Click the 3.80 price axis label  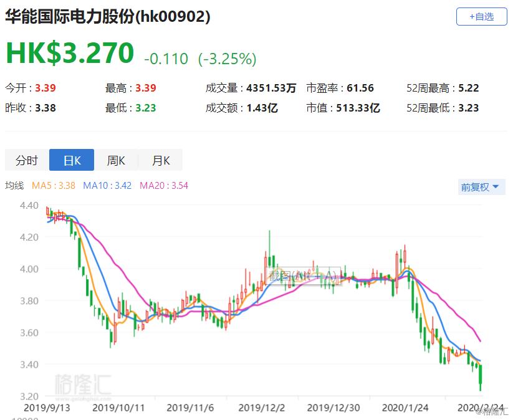click(29, 301)
